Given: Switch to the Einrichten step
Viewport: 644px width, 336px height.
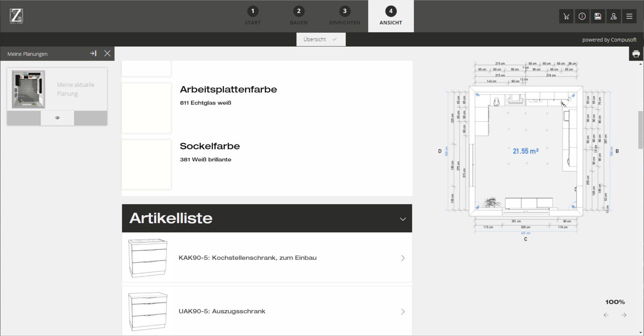Looking at the screenshot, I should pos(344,16).
